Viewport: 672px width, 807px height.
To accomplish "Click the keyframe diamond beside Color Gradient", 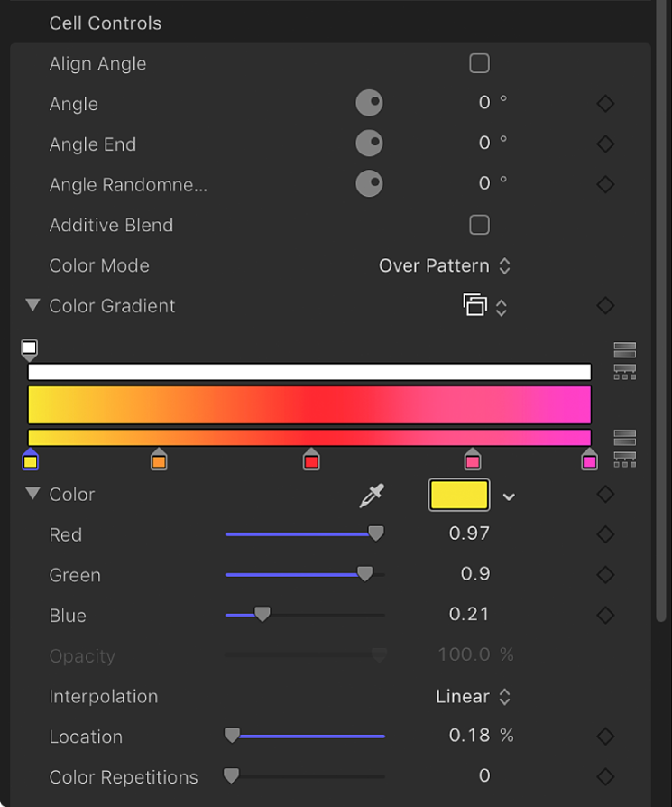I will tap(604, 305).
